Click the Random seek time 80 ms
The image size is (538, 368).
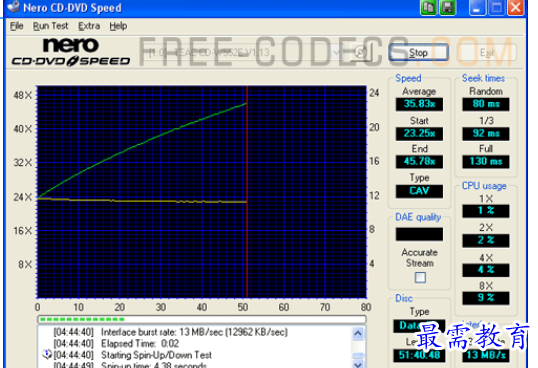pyautogui.click(x=486, y=104)
